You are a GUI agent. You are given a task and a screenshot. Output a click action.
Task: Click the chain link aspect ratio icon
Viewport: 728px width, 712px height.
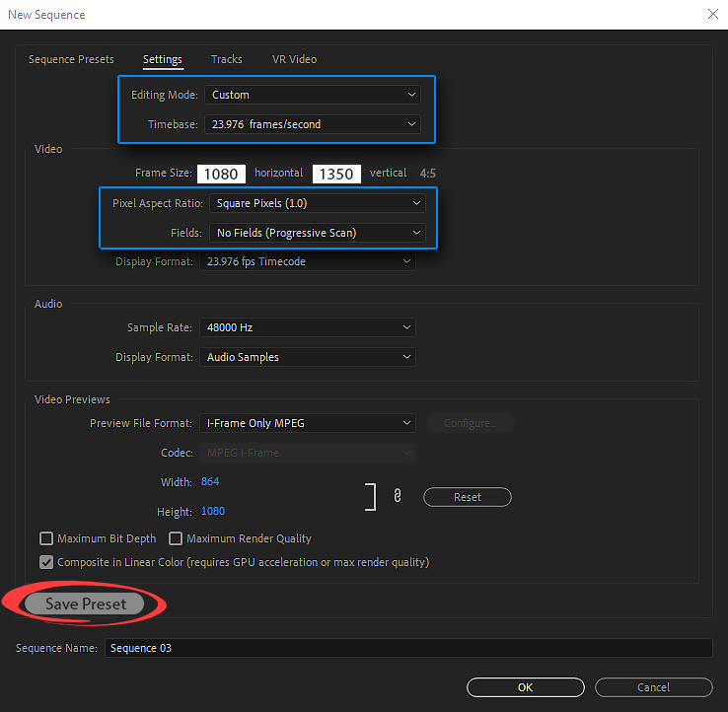[397, 497]
